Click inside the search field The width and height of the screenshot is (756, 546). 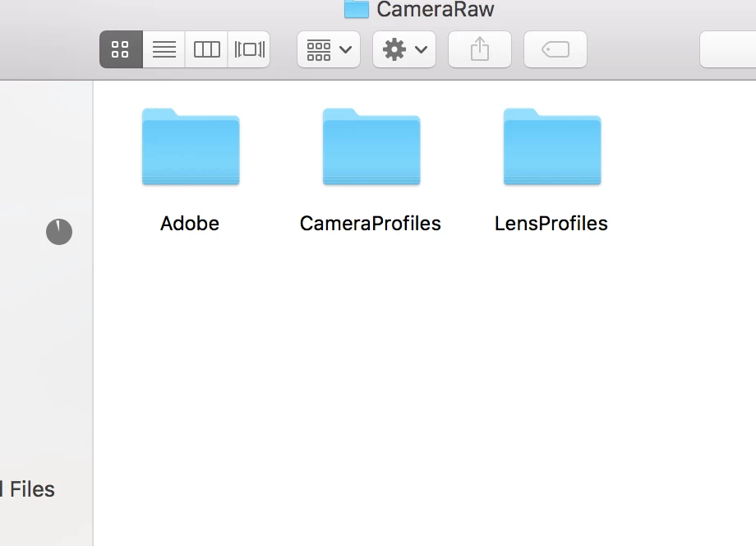point(728,49)
